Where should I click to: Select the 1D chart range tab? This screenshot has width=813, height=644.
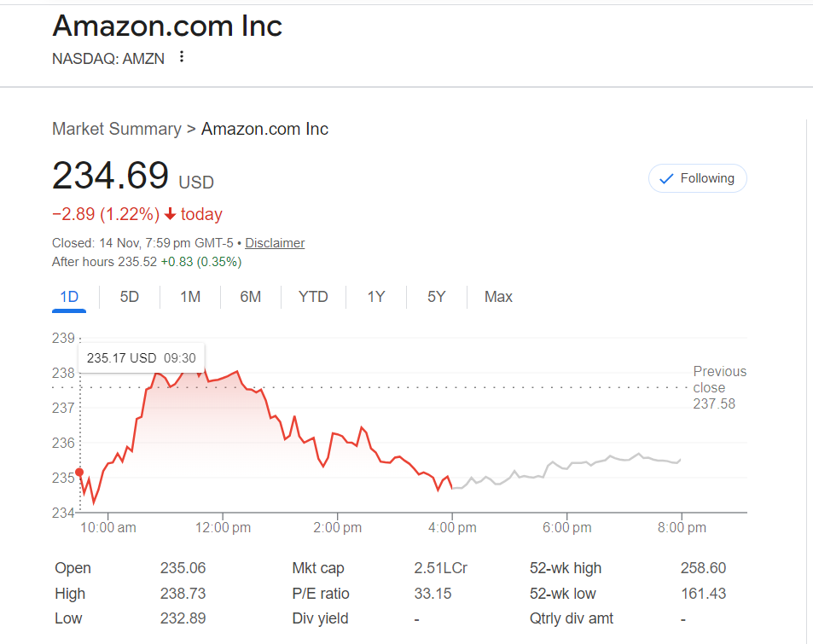tap(69, 297)
